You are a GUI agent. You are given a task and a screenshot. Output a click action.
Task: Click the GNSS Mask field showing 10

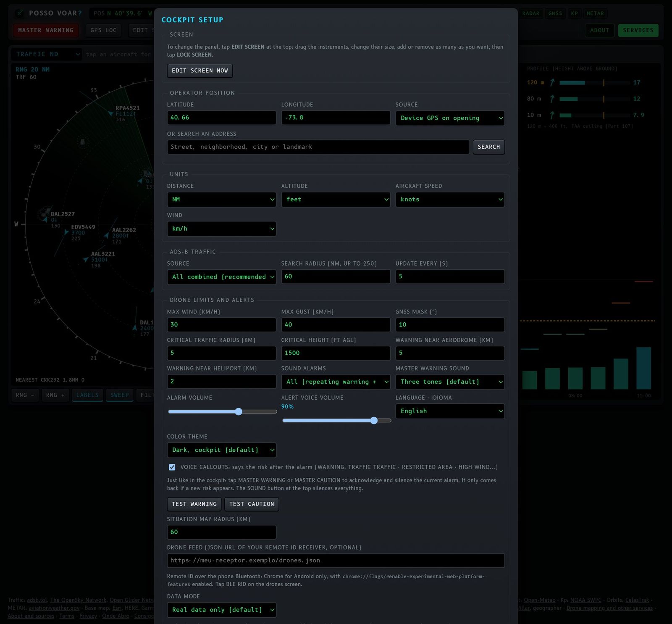coord(450,325)
